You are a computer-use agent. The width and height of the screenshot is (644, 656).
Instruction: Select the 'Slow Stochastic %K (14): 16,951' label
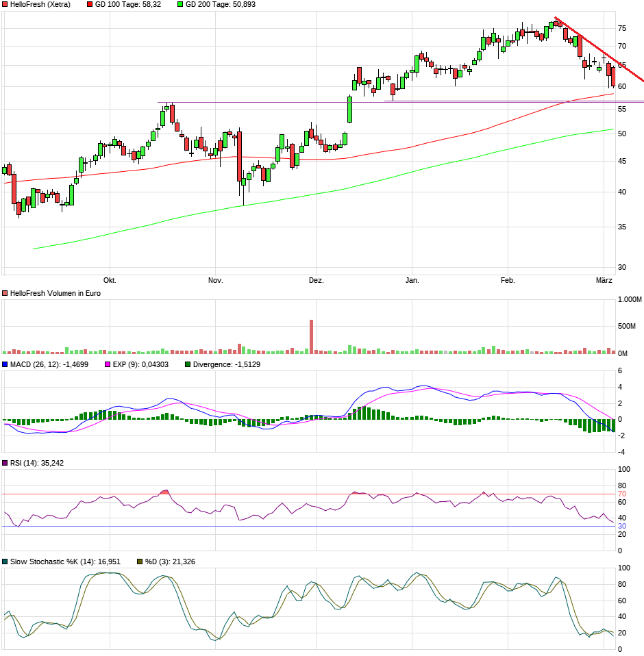pyautogui.click(x=65, y=562)
